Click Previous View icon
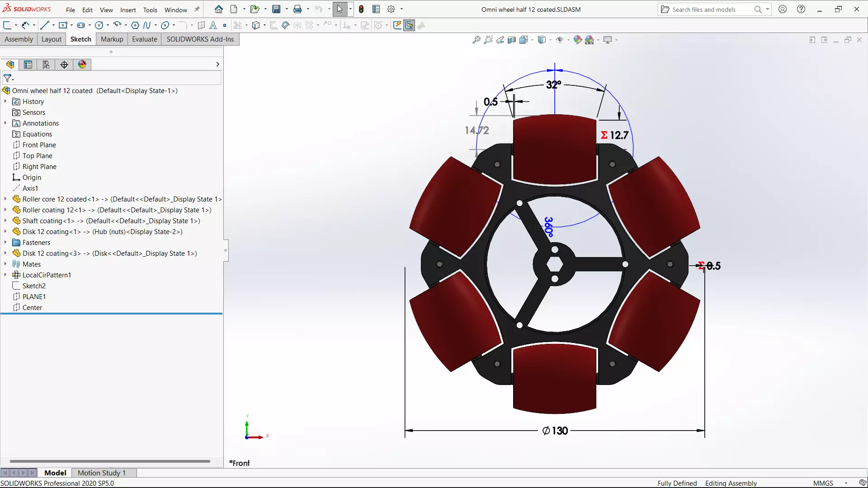Image resolution: width=868 pixels, height=488 pixels. coord(500,40)
